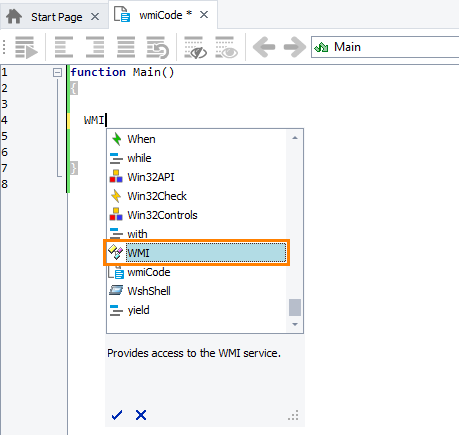Screen dimensions: 459x435
Task: Click the Comment Block toolbar icon
Action: 126,47
